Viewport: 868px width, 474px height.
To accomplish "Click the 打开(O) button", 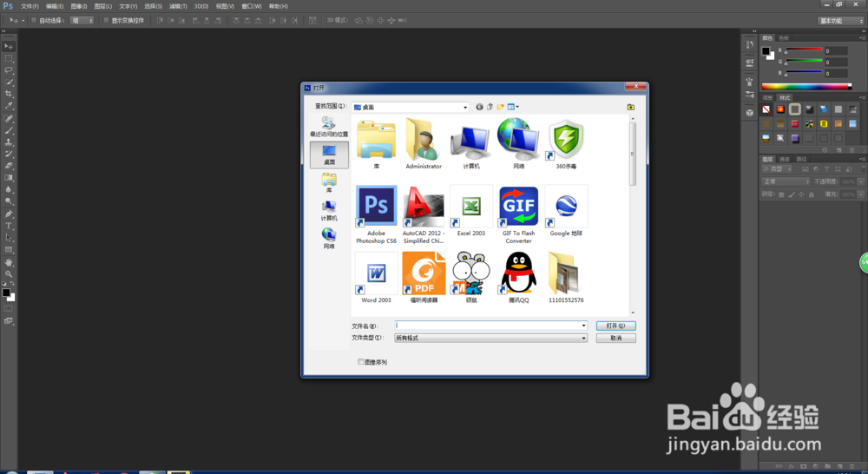I will (615, 326).
